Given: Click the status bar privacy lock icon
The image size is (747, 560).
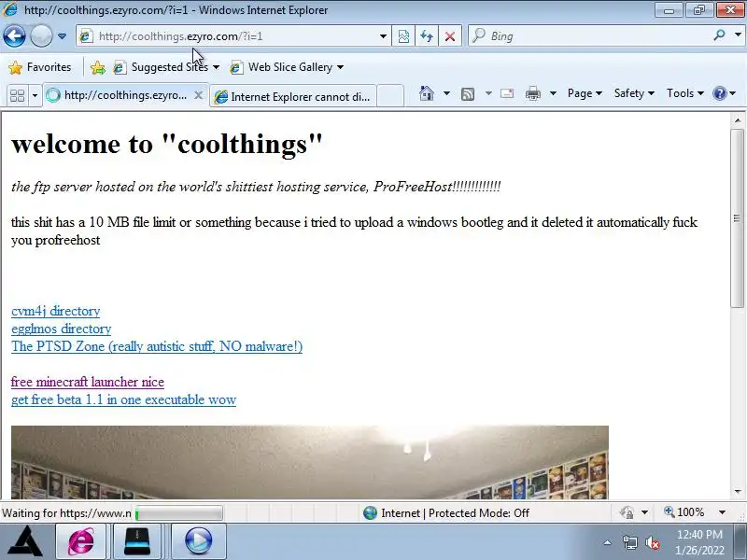Looking at the screenshot, I should point(627,512).
